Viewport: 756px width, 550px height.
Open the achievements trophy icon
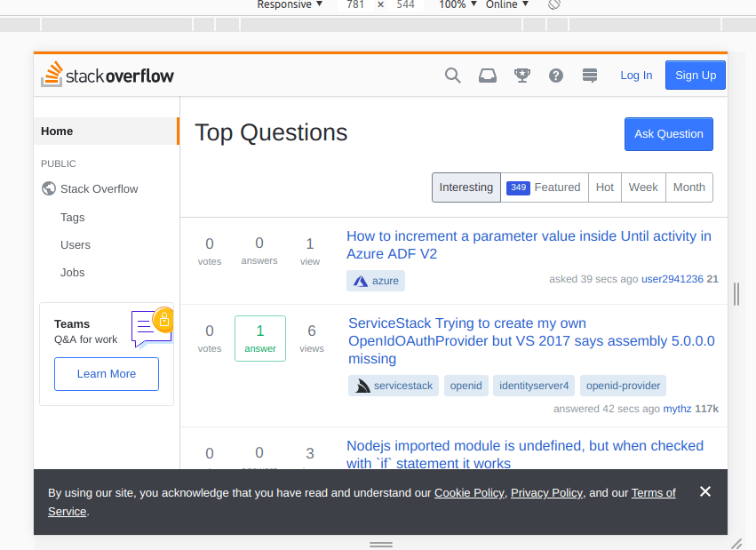click(x=522, y=76)
